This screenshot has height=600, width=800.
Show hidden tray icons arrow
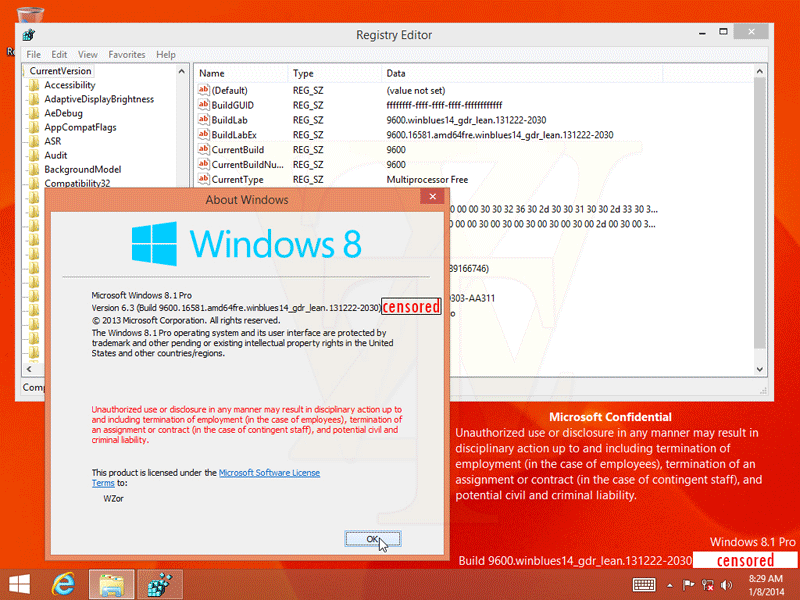click(x=671, y=583)
